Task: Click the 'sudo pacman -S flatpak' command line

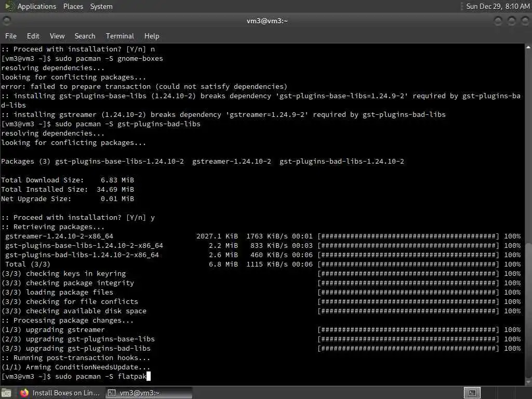Action: click(x=76, y=376)
